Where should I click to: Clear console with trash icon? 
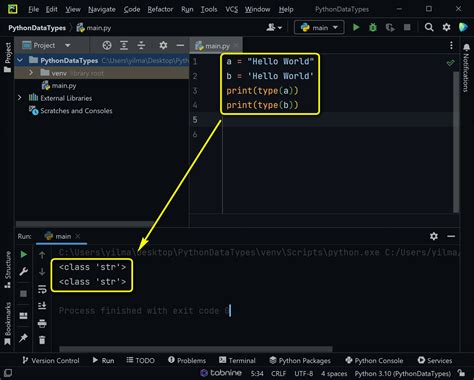(x=42, y=340)
